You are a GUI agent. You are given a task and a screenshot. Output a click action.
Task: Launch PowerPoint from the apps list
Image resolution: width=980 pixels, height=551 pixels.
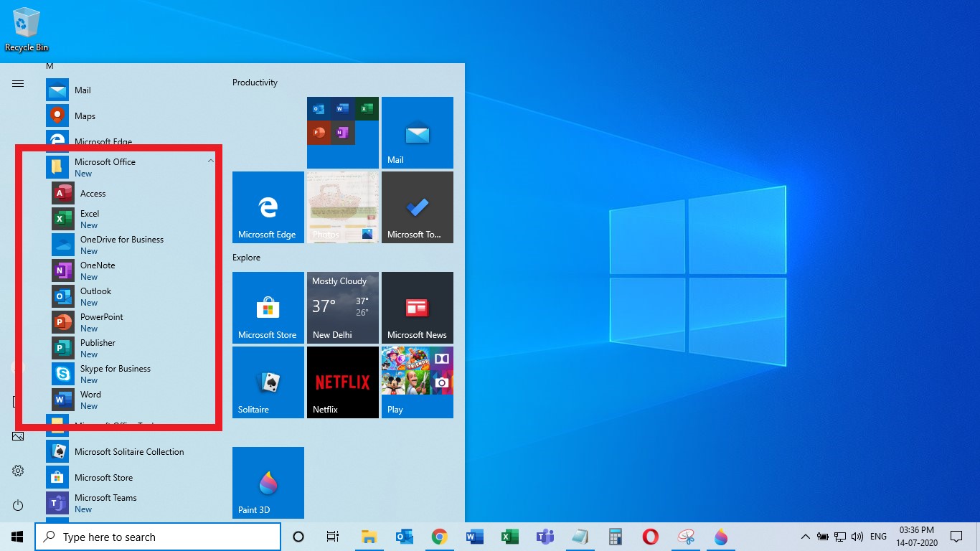pyautogui.click(x=133, y=323)
